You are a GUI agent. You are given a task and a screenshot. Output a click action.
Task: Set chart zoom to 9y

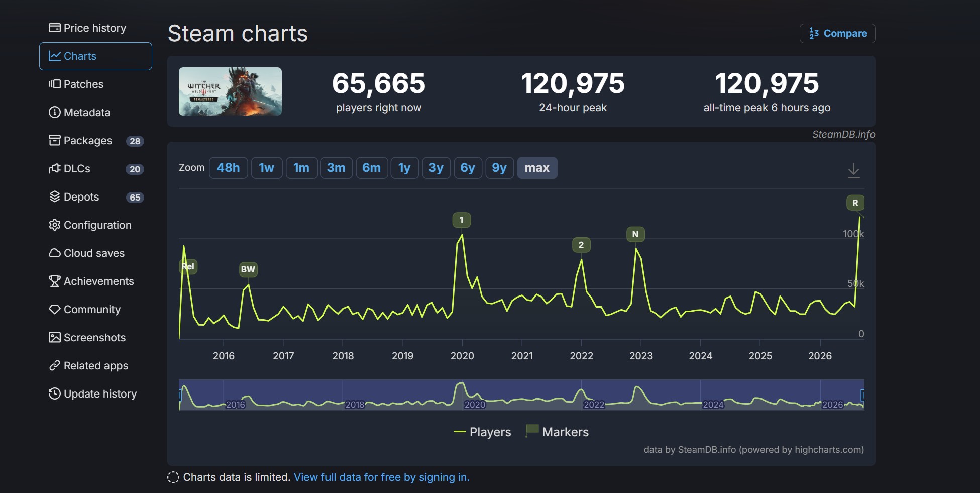pos(499,168)
